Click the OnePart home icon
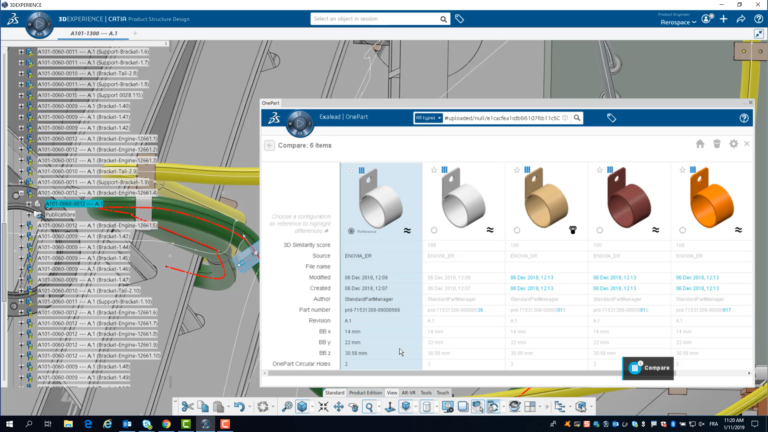 [700, 144]
